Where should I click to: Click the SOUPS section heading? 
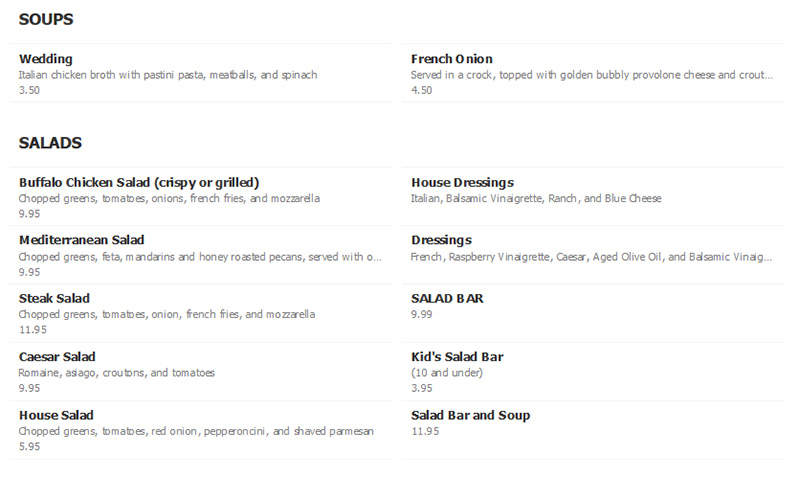coord(46,19)
